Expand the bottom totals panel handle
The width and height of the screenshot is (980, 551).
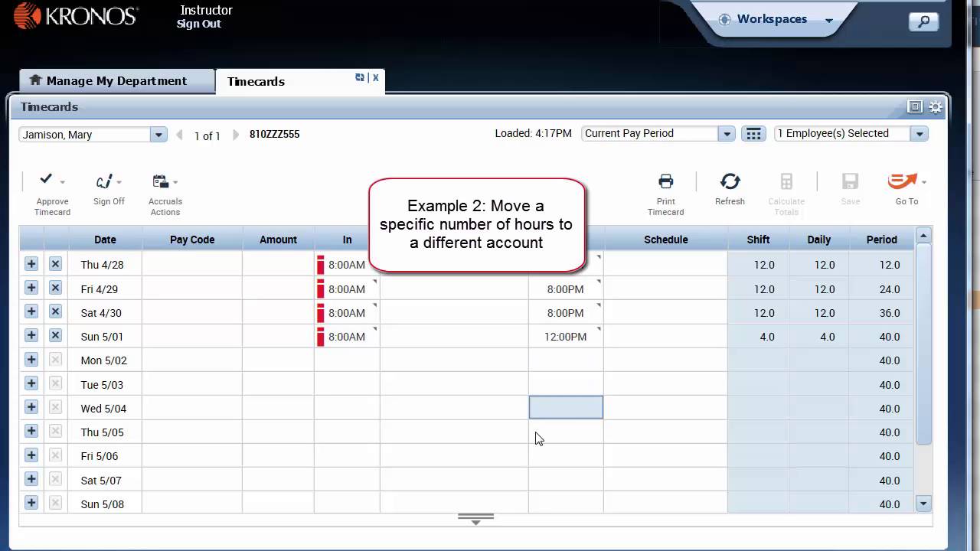pos(475,519)
